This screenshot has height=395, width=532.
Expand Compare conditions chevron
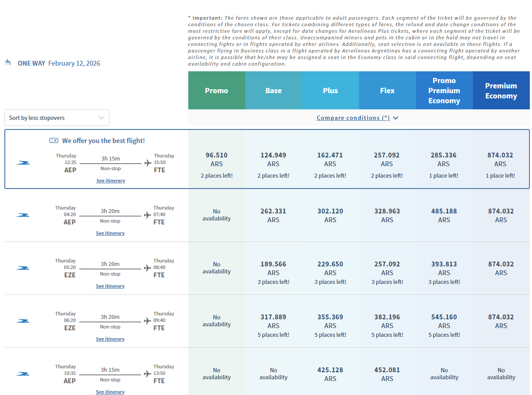[396, 118]
